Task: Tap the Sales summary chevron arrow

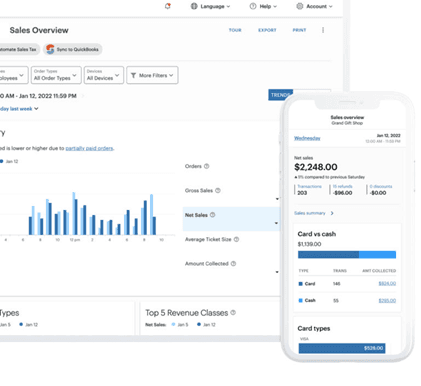Action: [332, 213]
